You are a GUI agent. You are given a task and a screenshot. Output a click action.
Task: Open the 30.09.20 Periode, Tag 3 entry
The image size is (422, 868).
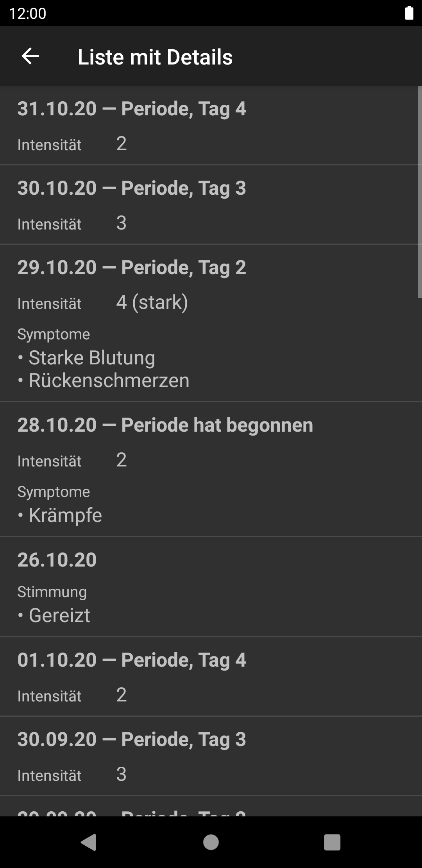pyautogui.click(x=131, y=739)
